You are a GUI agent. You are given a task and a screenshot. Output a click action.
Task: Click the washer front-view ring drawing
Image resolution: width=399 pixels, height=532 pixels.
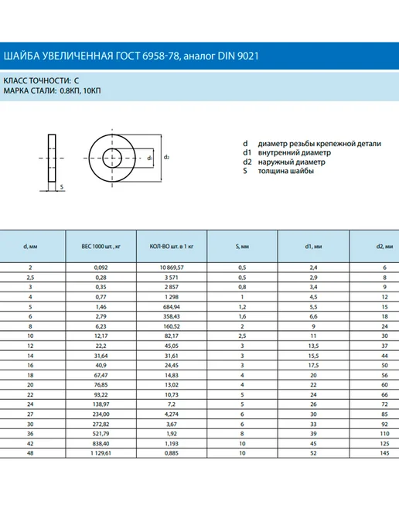click(112, 158)
